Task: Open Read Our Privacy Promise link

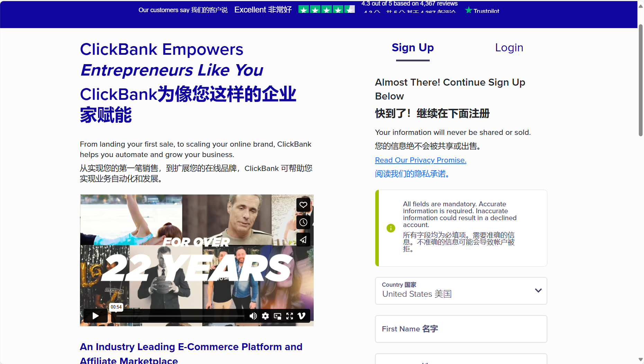Action: pos(421,160)
